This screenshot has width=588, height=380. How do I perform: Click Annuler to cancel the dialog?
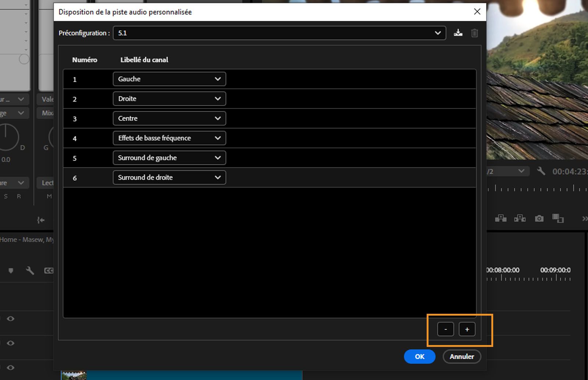point(462,356)
